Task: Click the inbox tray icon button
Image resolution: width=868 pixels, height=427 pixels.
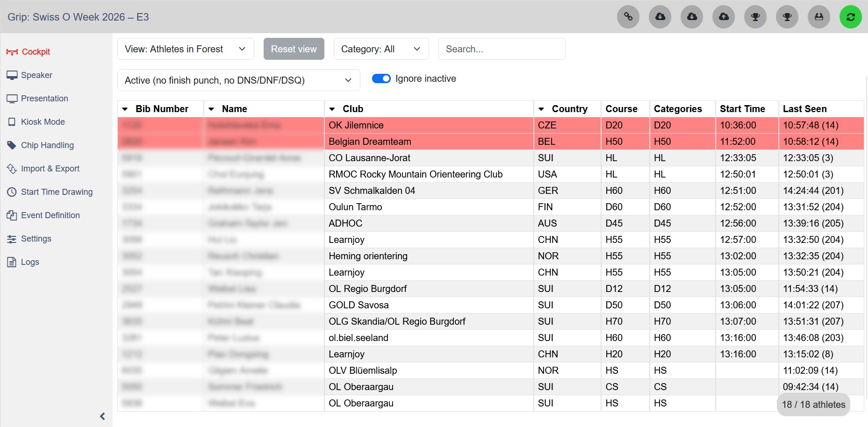Action: point(819,17)
